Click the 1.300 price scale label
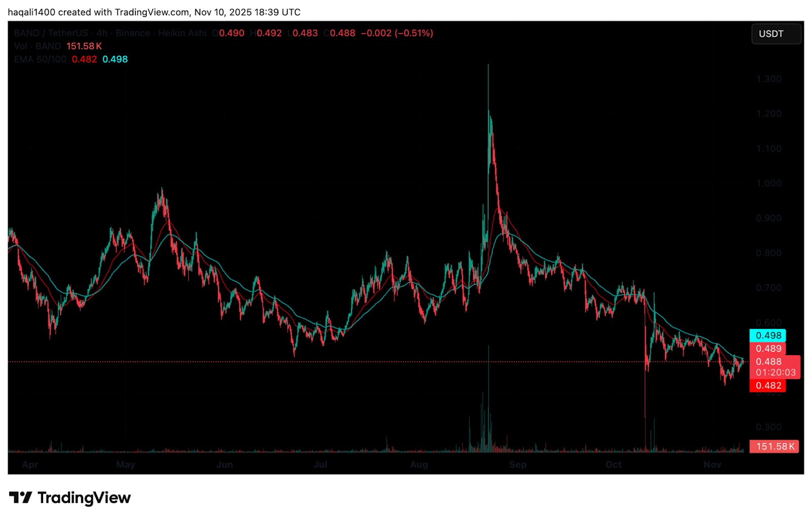Image resolution: width=812 pixels, height=521 pixels. tap(768, 79)
